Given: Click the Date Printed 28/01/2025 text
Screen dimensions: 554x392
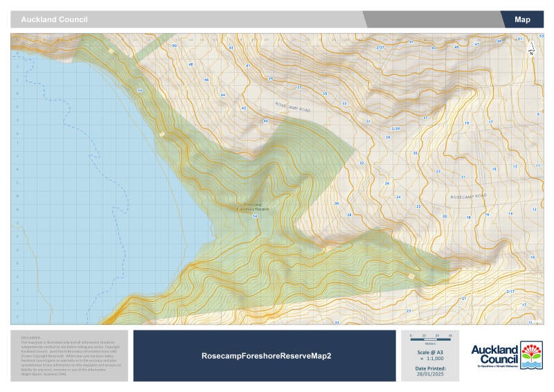Looking at the screenshot, I should click(430, 371).
